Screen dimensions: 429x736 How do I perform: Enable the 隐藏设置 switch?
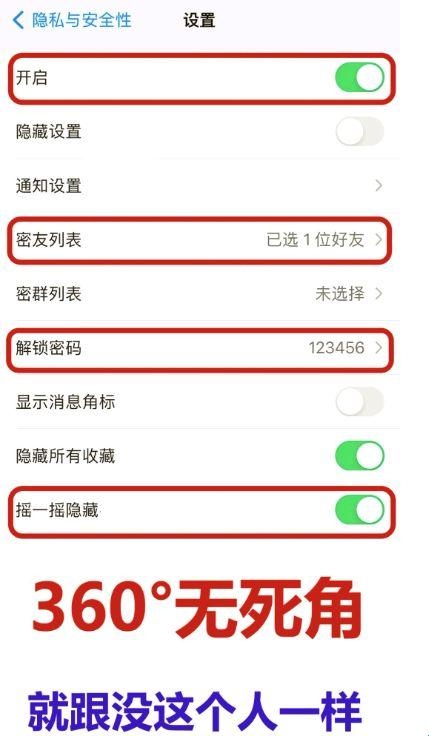click(x=360, y=131)
